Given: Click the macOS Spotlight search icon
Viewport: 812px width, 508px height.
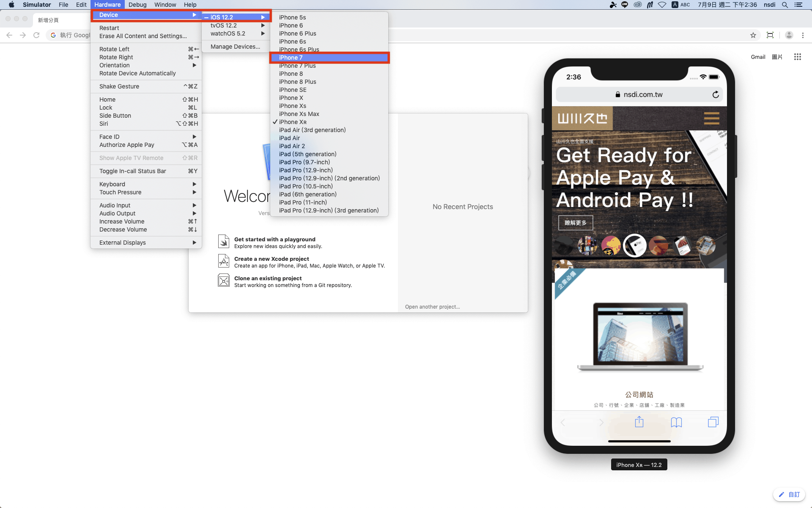Looking at the screenshot, I should click(785, 5).
